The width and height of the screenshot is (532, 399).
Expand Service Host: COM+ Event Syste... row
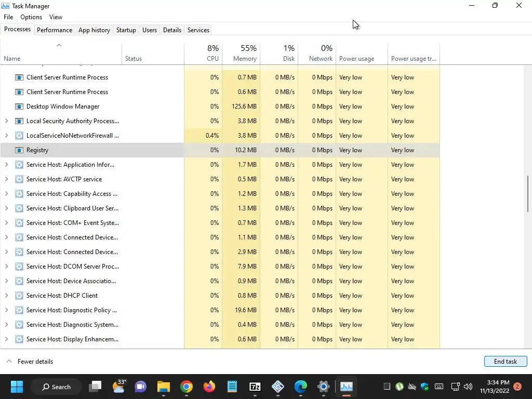coord(6,223)
